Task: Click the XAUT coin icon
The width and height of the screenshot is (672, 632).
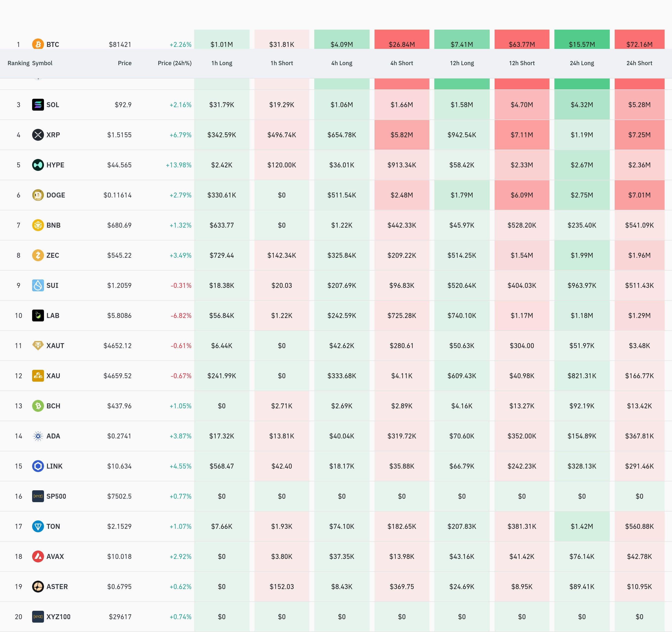Action: click(38, 346)
